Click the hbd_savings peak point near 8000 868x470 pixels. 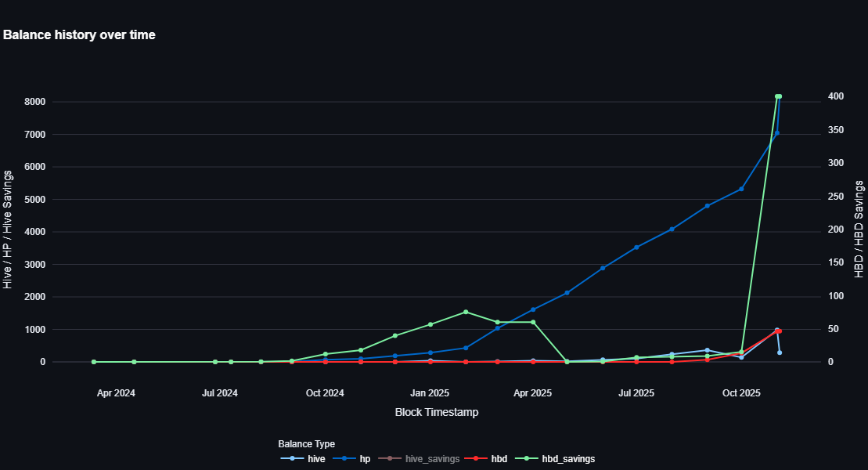pyautogui.click(x=778, y=96)
